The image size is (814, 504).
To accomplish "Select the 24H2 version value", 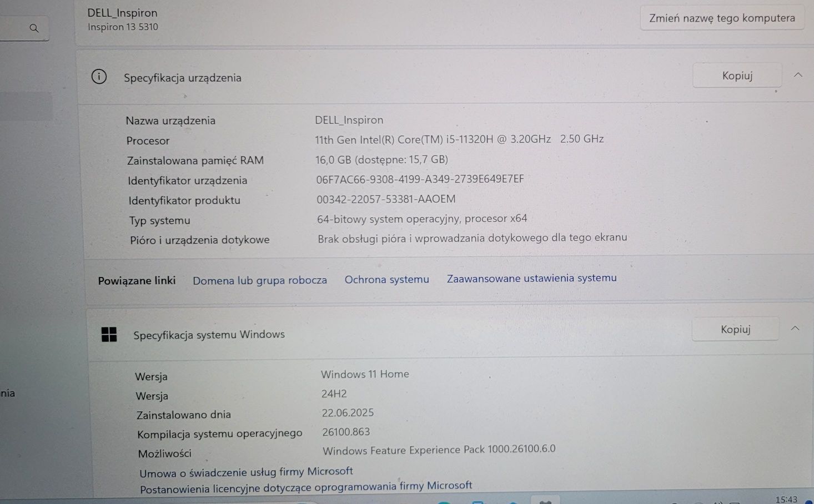I will tap(334, 394).
